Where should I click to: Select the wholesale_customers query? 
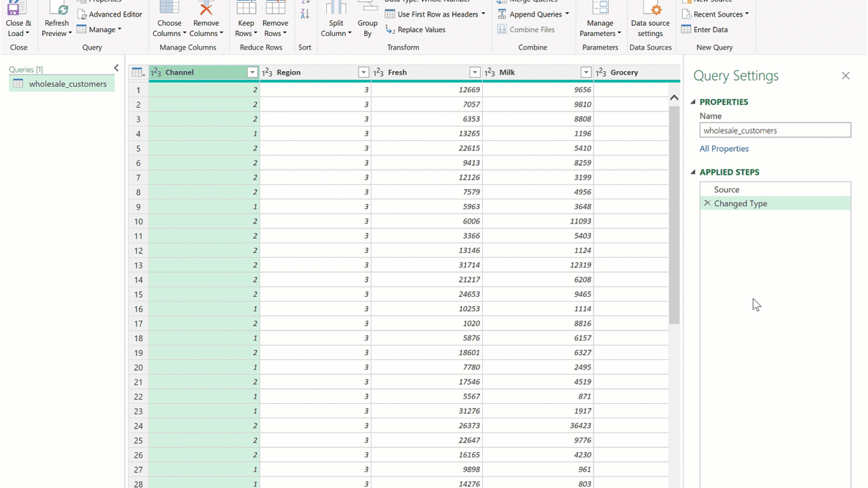click(67, 84)
